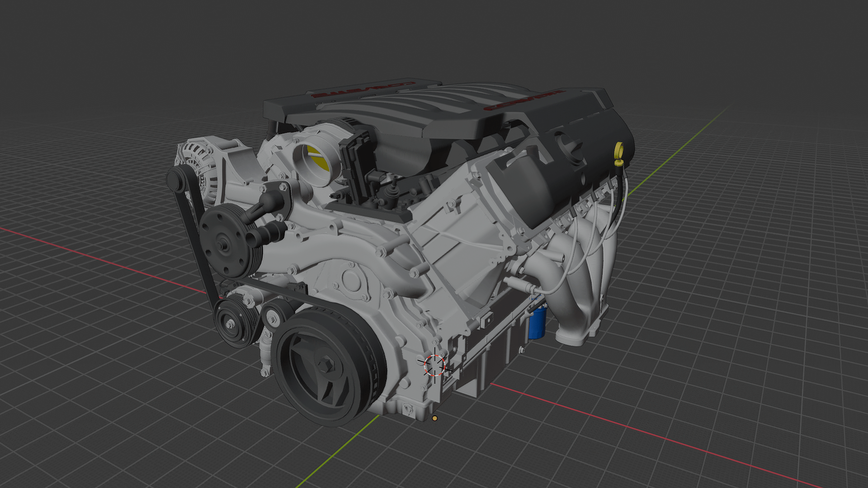Click the 3D cursor crosshair on engine
The height and width of the screenshot is (488, 868).
tap(434, 365)
